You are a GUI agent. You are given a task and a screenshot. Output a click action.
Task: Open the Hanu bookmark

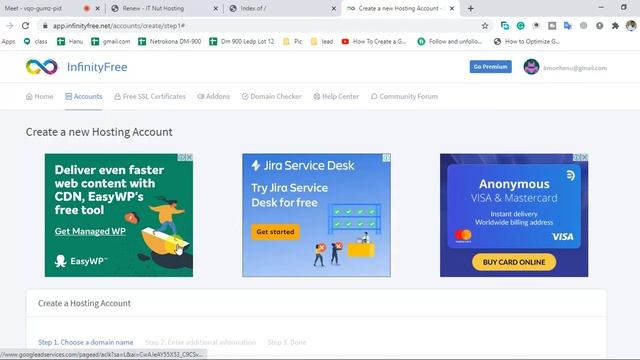click(x=70, y=41)
